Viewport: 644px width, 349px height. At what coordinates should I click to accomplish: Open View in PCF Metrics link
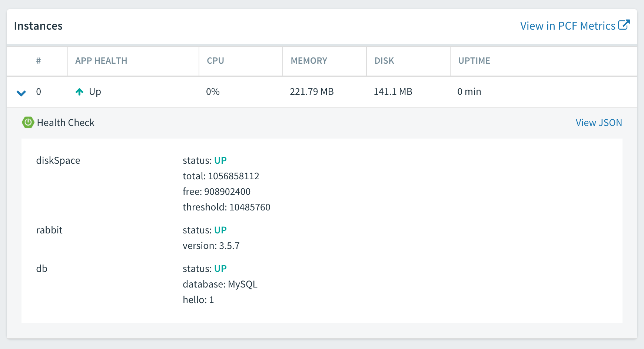click(x=567, y=26)
